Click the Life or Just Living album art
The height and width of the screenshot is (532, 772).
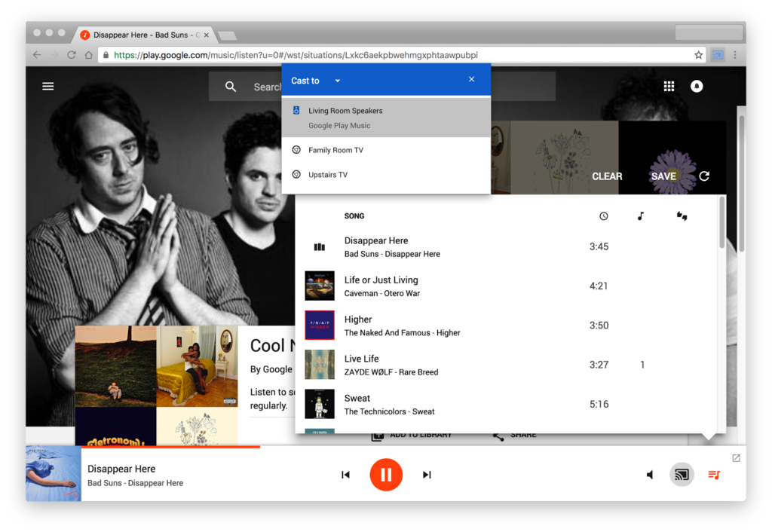coord(319,286)
